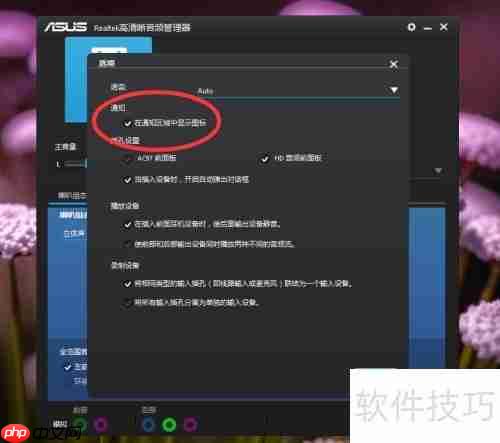The image size is (500, 443).
Task: Select the AC97 前面板 option
Action: pyautogui.click(x=128, y=158)
